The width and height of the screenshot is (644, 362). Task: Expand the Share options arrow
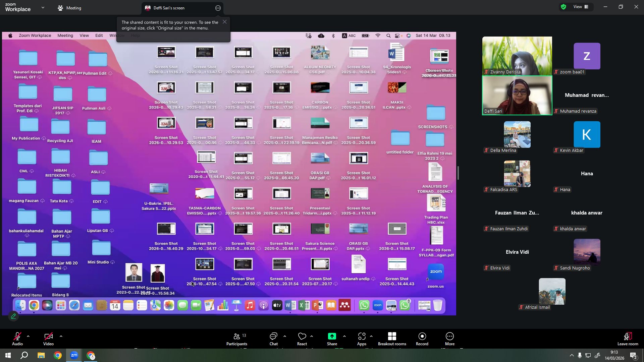click(344, 336)
